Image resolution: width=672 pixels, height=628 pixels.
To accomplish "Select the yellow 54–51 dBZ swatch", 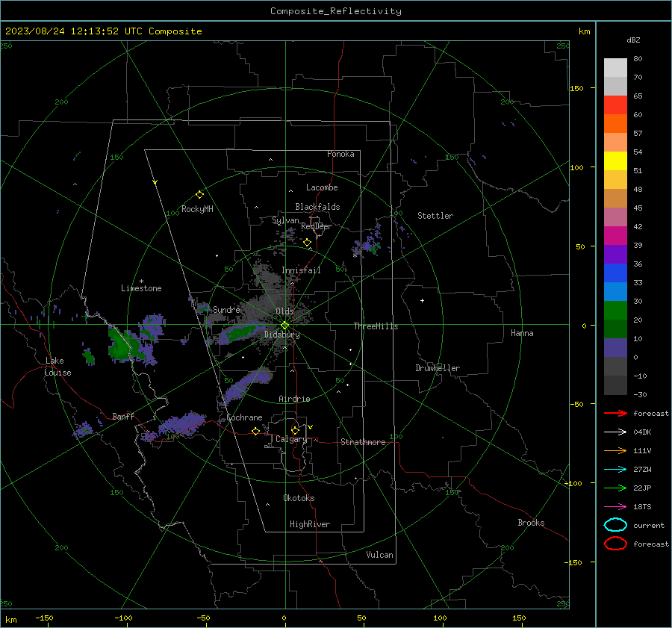I will coord(615,161).
